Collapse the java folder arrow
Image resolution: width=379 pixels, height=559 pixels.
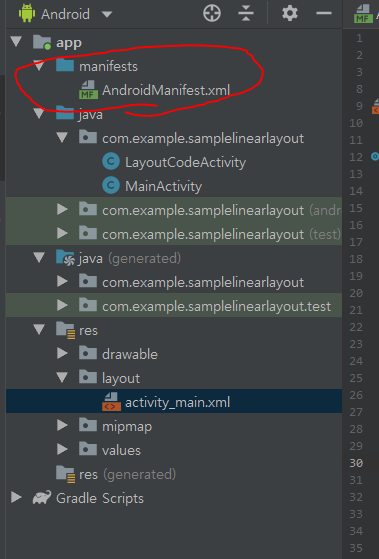[x=39, y=114]
